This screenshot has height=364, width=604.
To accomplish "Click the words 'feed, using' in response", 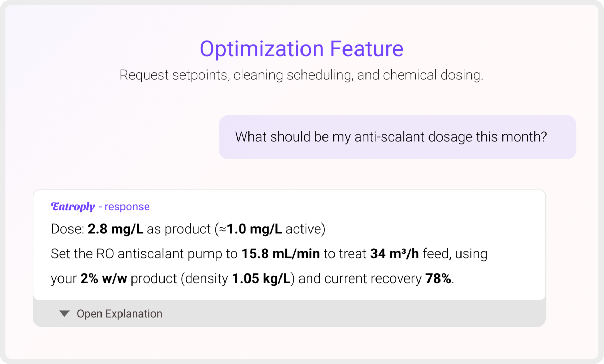I will click(x=455, y=254).
